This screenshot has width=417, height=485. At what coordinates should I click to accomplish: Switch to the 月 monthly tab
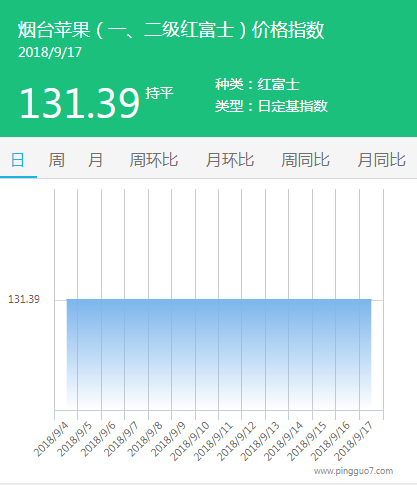[95, 160]
